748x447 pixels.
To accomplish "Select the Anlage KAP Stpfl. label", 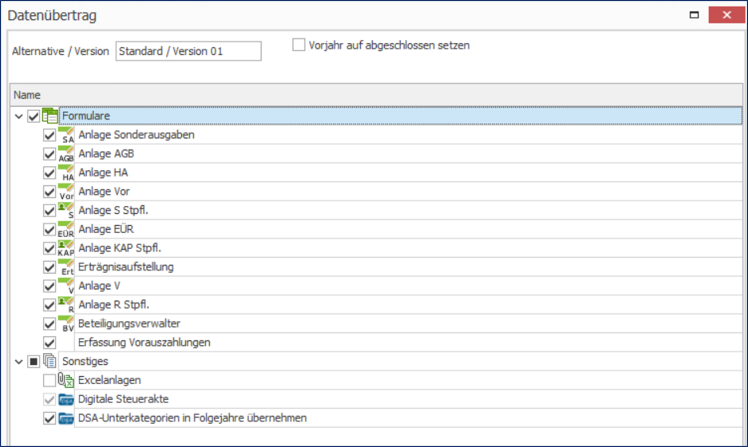I will (x=120, y=248).
